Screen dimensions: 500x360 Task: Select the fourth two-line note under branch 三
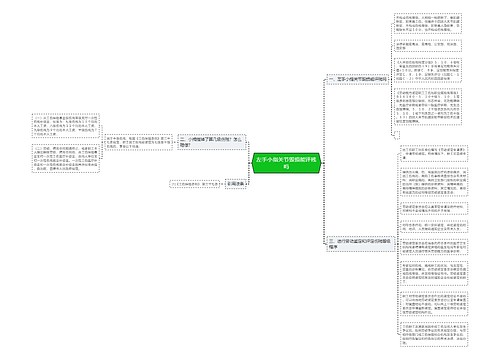(x=434, y=226)
